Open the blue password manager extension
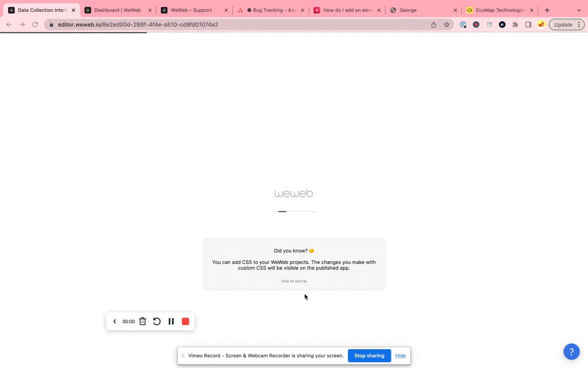Viewport: 588px width, 368px height. point(463,25)
